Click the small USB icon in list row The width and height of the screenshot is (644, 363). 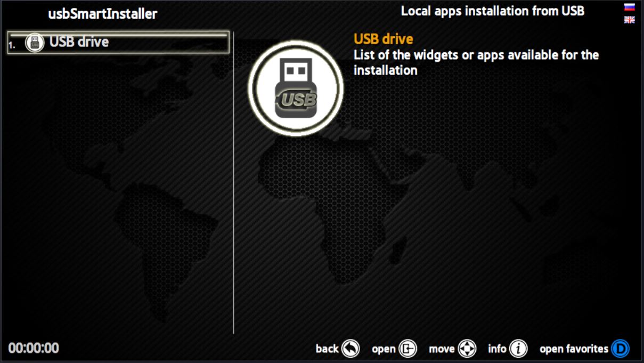(x=35, y=43)
